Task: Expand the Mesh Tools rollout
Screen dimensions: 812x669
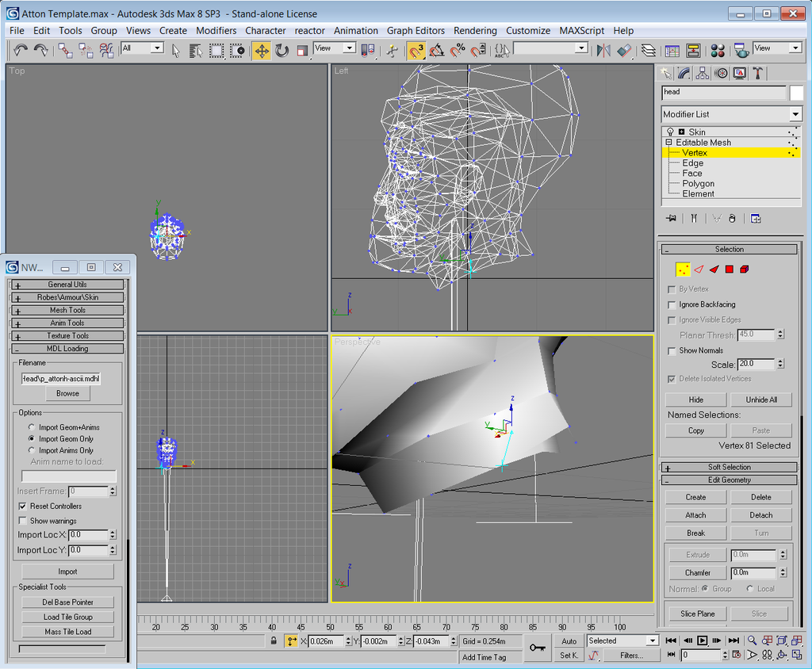Action: pos(67,310)
